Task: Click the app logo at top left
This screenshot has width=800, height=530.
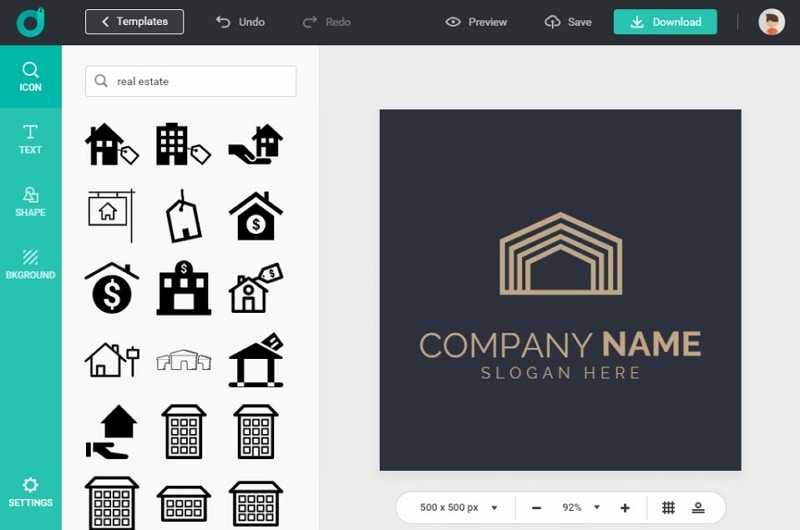Action: point(30,22)
